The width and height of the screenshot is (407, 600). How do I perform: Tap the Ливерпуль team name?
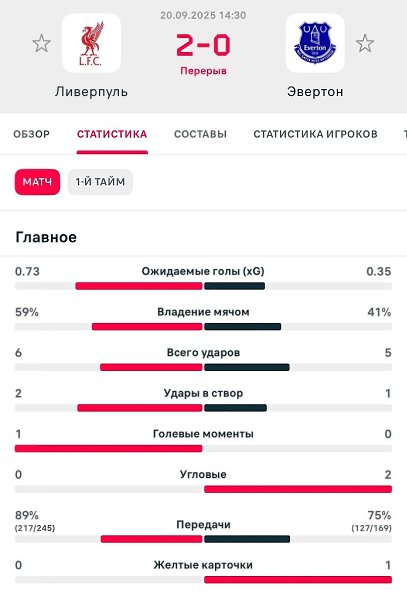coord(91,92)
